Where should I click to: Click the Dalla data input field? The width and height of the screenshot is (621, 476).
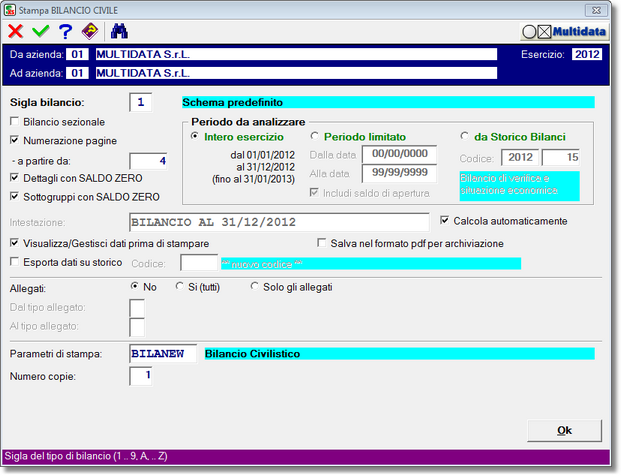399,154
